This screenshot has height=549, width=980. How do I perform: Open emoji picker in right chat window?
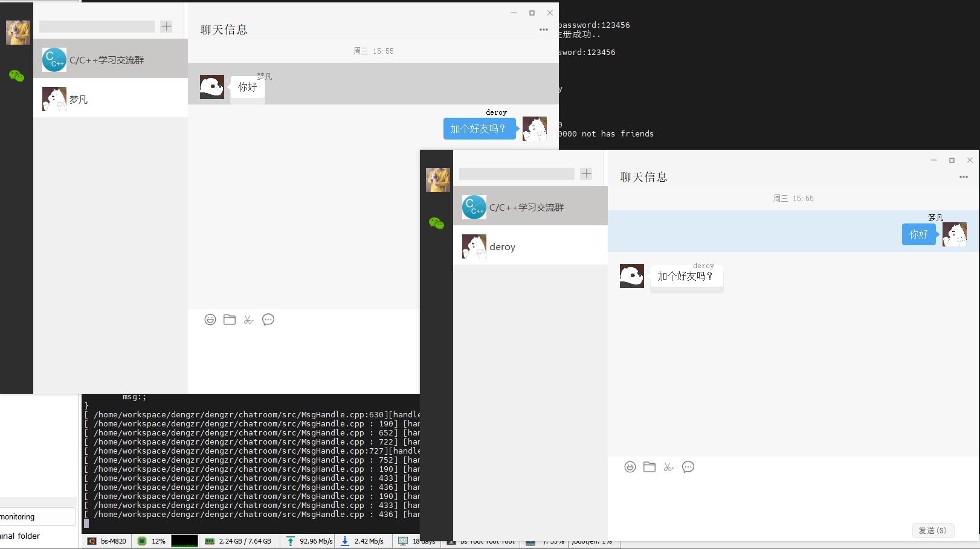630,467
